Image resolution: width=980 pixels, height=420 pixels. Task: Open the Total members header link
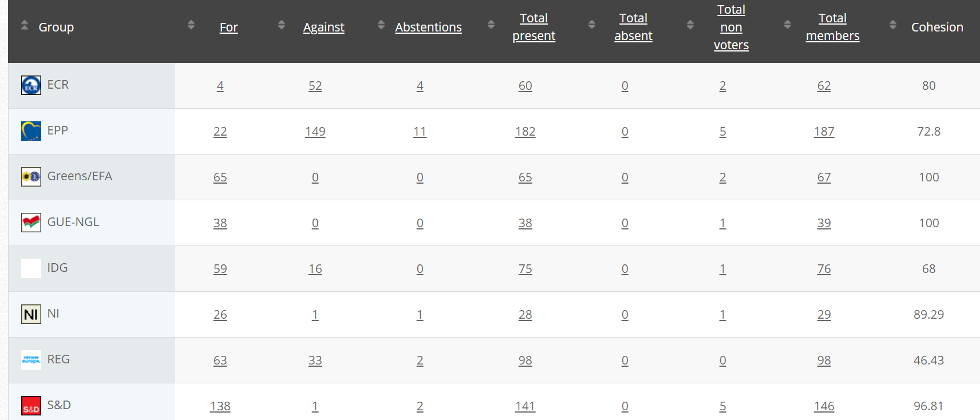click(832, 27)
